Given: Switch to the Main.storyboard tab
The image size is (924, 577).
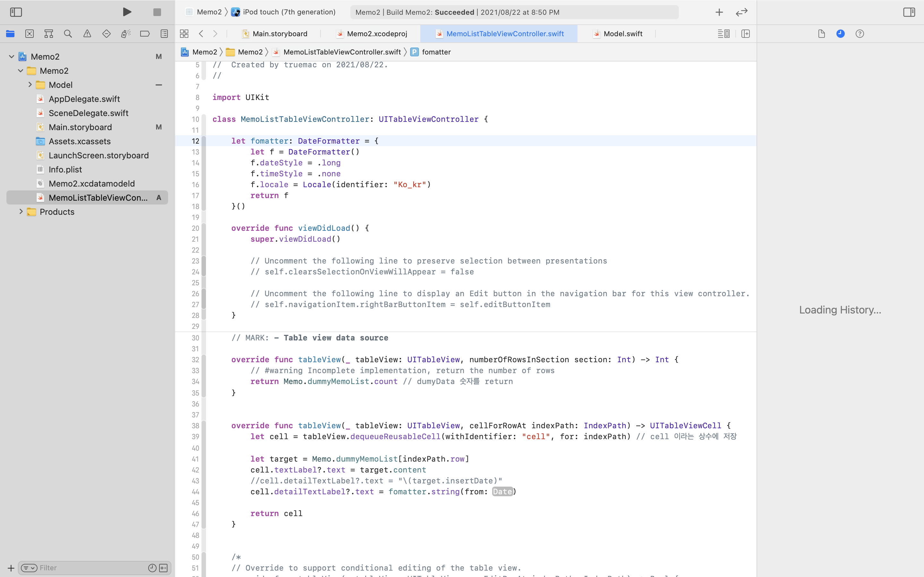Looking at the screenshot, I should 279,34.
